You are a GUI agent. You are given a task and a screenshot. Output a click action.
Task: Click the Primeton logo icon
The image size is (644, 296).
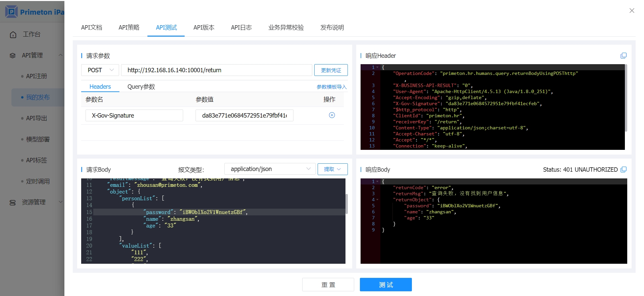[x=11, y=12]
